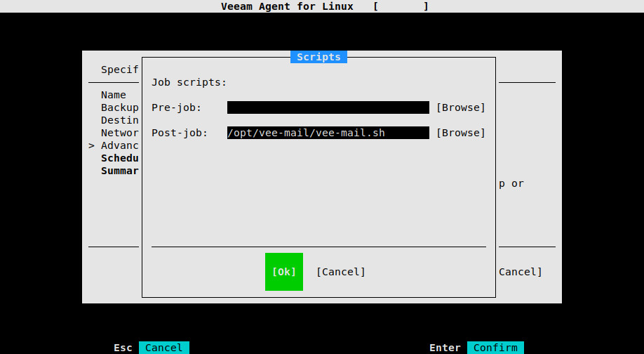Click the 'Veeam Agent for Linux' title
Screen dimensions: 644x354
click(287, 6)
